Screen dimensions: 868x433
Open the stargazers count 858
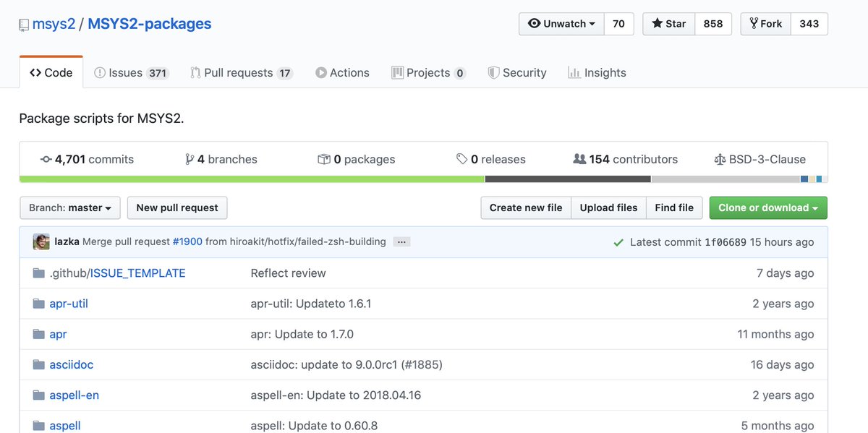click(x=713, y=24)
